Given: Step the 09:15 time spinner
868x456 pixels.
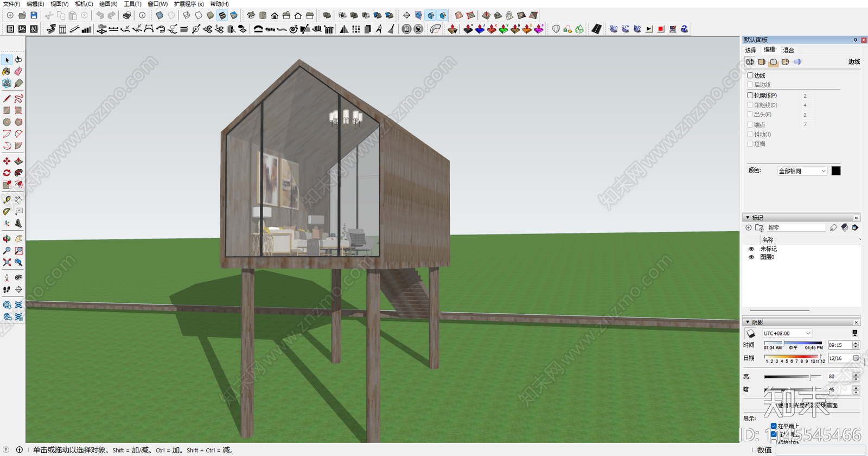Looking at the screenshot, I should (856, 345).
